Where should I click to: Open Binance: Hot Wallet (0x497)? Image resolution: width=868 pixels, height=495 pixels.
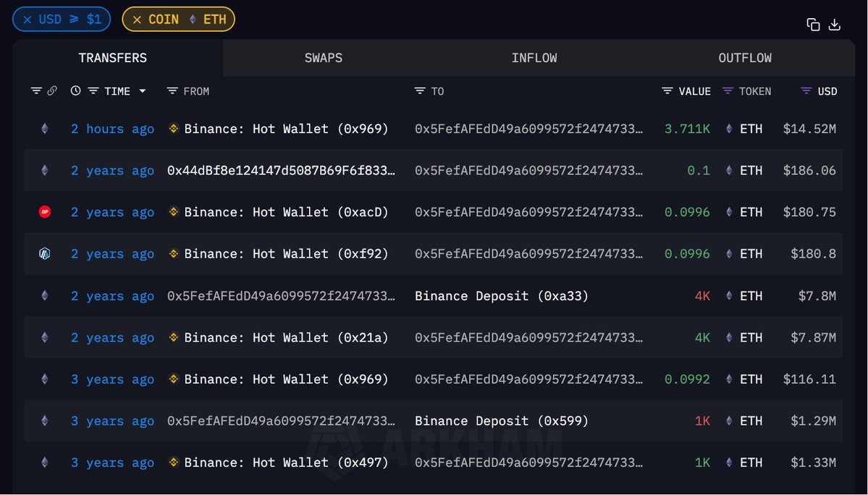[286, 462]
